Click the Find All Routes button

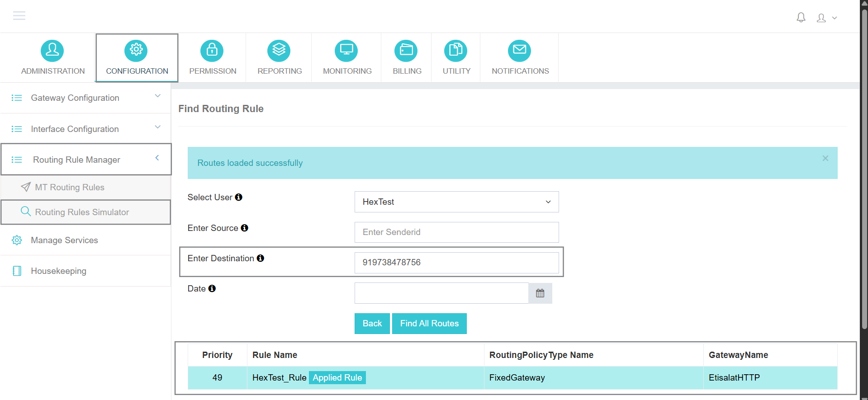click(429, 324)
